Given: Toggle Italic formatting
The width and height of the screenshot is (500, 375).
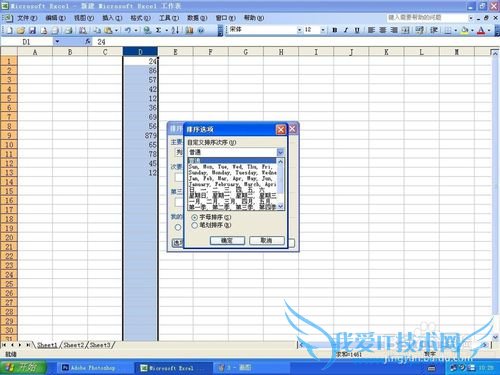Looking at the screenshot, I should tap(346, 30).
